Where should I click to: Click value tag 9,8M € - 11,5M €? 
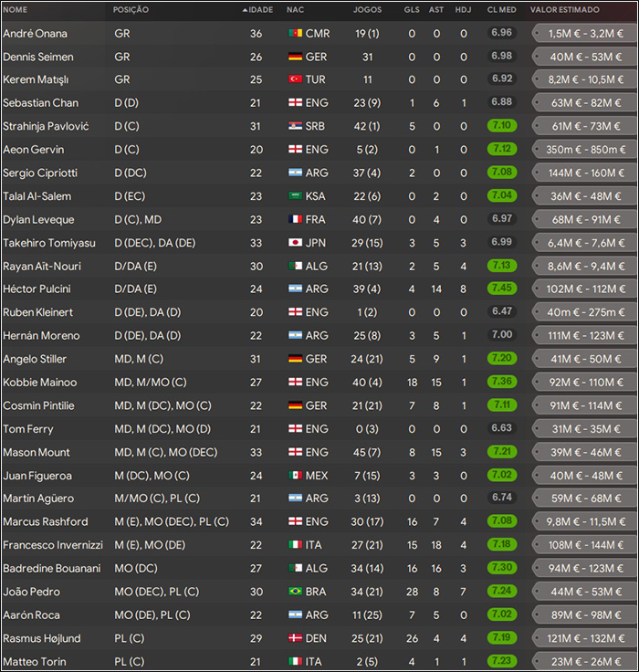point(585,521)
